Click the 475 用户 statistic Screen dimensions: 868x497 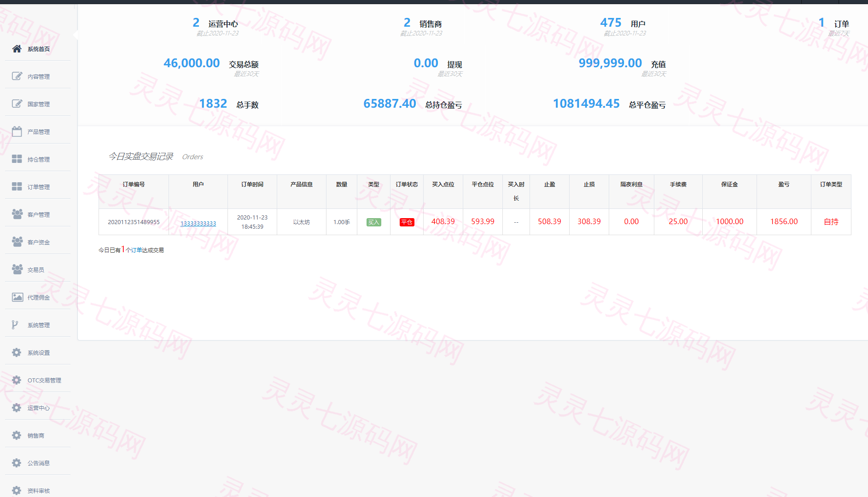(x=623, y=23)
